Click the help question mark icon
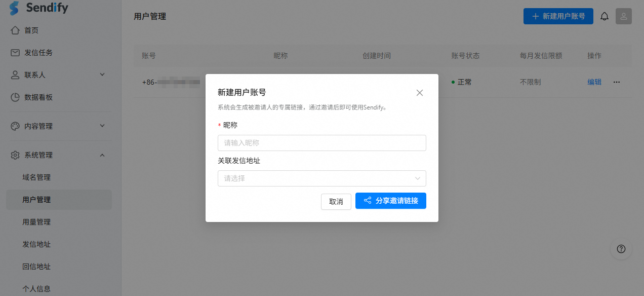The width and height of the screenshot is (644, 296). 621,249
